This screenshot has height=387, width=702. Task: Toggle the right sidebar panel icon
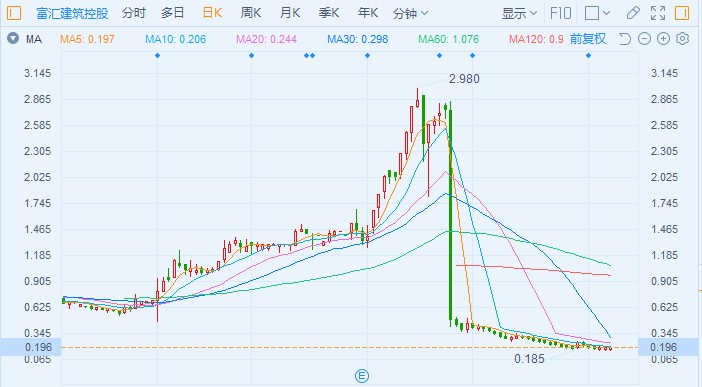(682, 13)
